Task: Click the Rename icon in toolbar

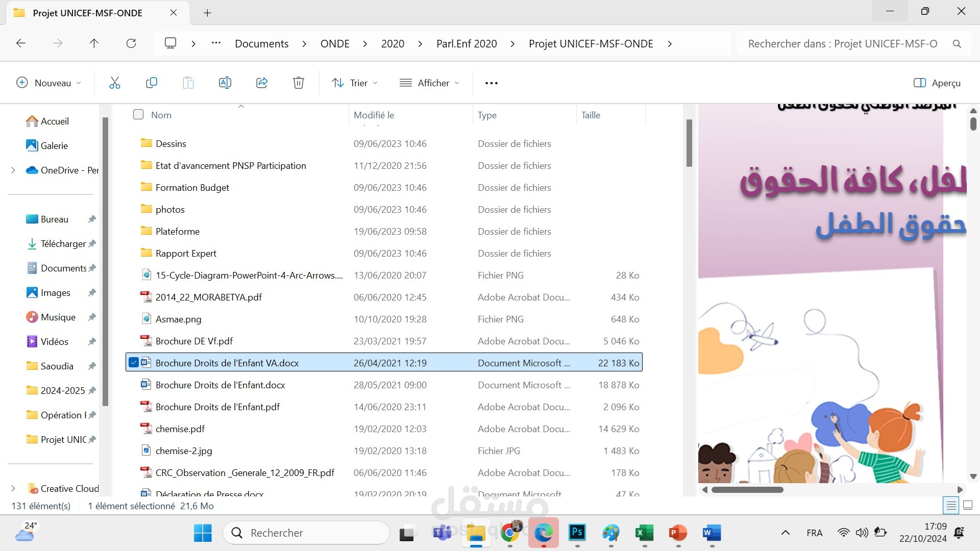Action: point(225,83)
